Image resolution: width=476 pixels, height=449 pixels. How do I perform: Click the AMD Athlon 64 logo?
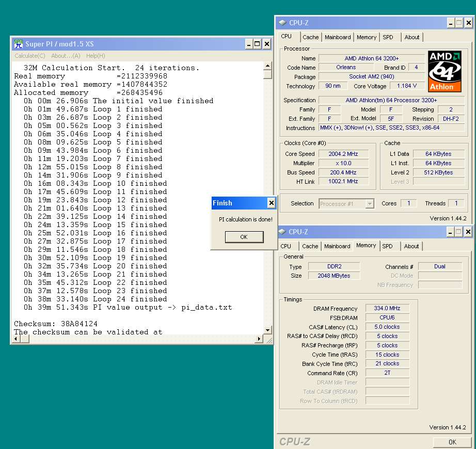click(445, 71)
